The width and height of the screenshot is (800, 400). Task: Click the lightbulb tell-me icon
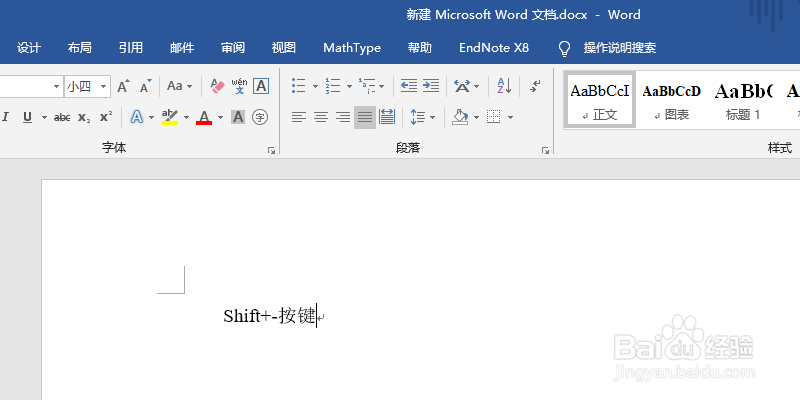coord(564,48)
